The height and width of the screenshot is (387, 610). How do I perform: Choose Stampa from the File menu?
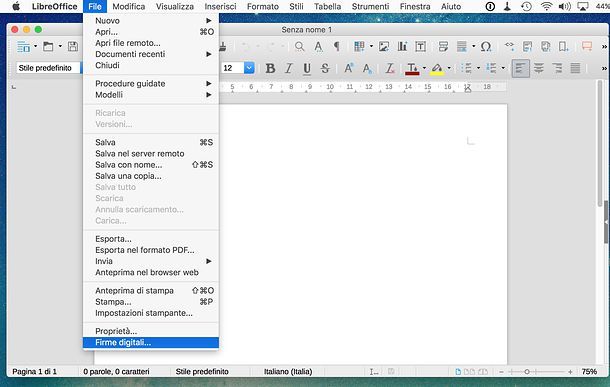point(151,302)
